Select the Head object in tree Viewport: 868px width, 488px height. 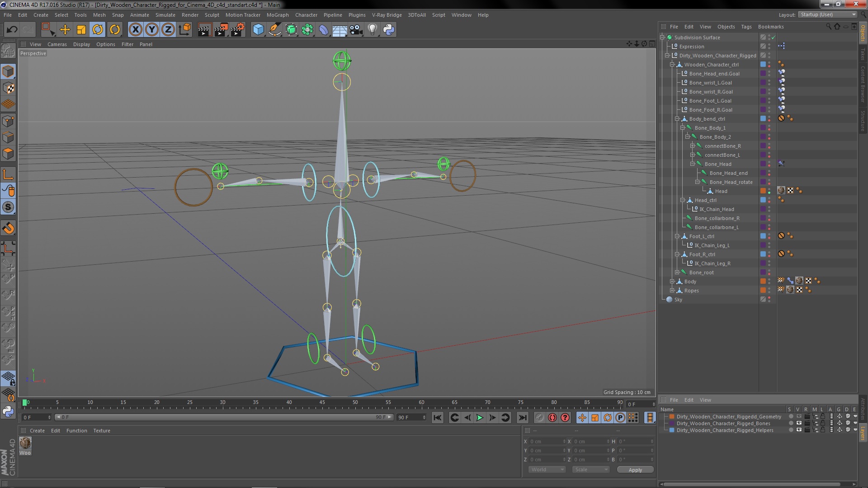tap(721, 191)
